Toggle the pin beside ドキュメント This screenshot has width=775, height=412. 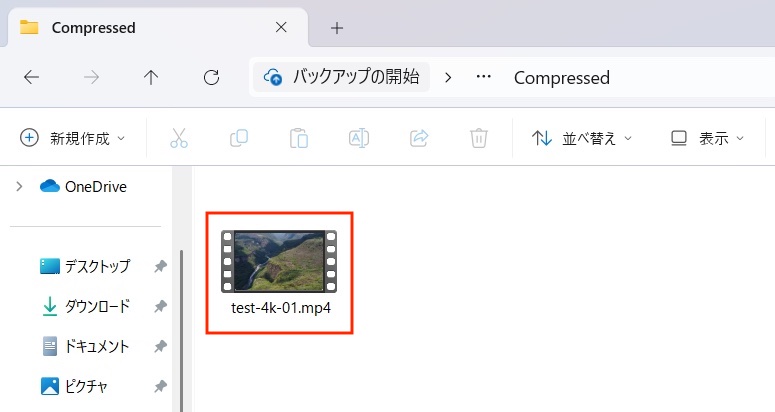[160, 347]
